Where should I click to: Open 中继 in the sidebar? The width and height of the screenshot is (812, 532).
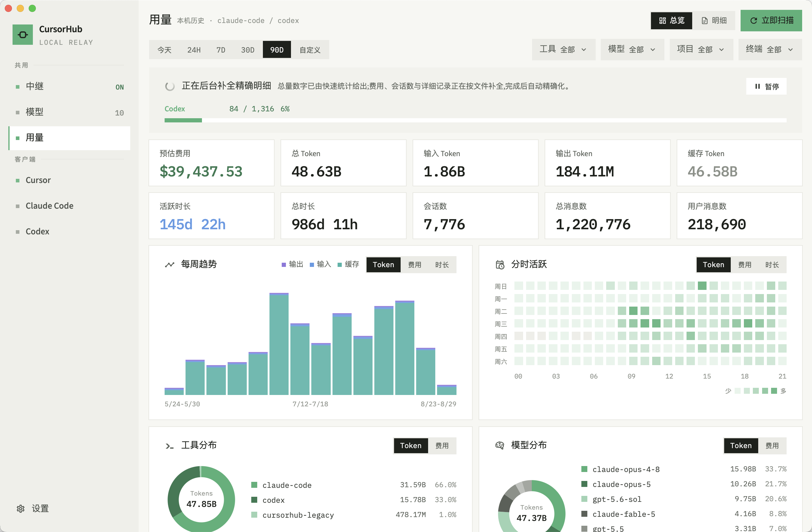(70, 87)
